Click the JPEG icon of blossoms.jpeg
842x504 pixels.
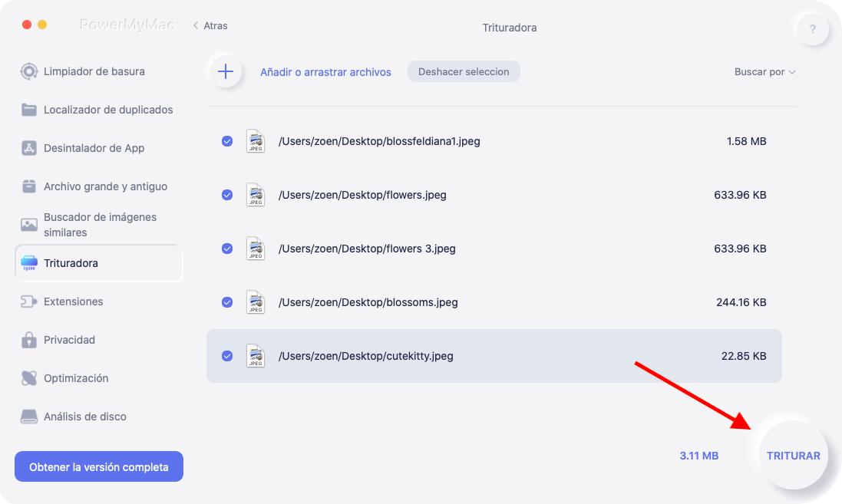[x=256, y=302]
